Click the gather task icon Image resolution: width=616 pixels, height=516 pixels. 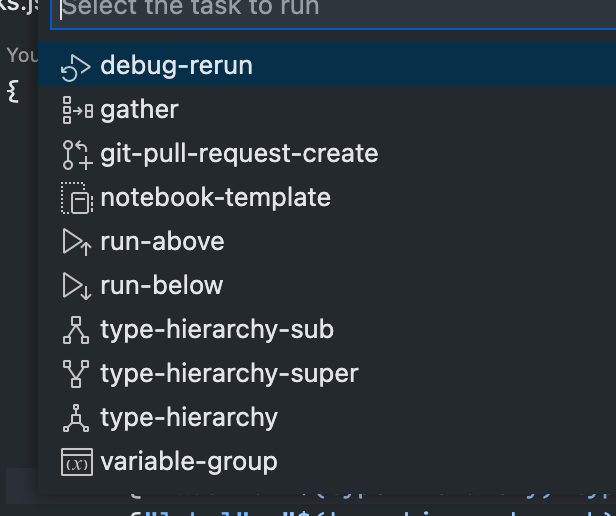tap(76, 110)
